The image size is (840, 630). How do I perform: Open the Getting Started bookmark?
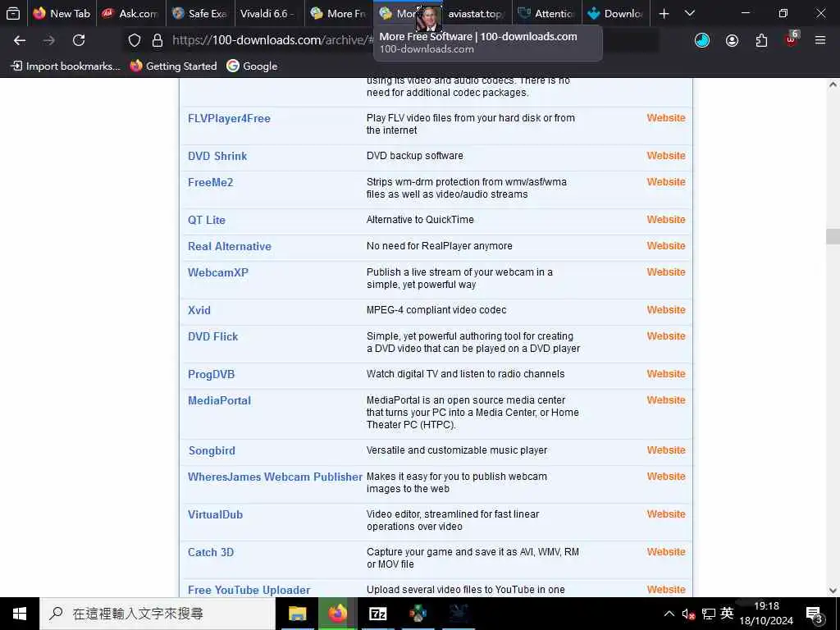coord(173,66)
